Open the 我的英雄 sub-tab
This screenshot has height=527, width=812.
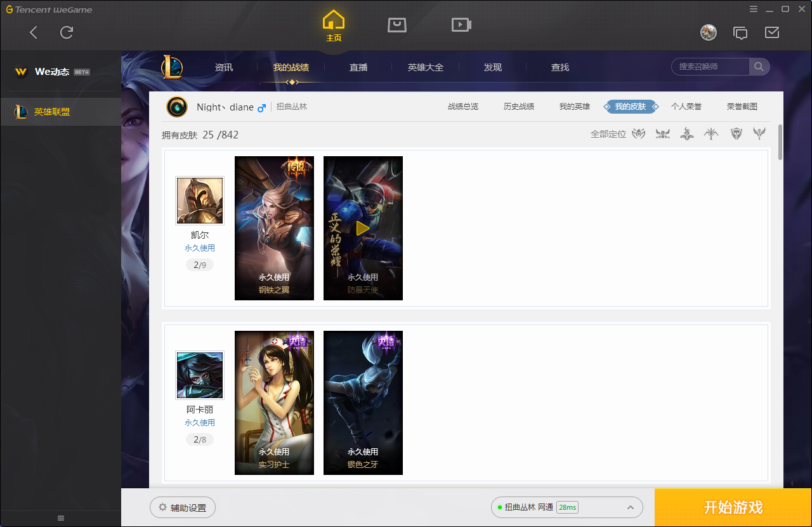(575, 107)
